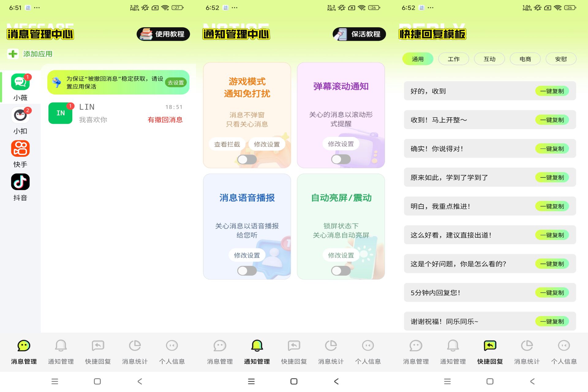Screen dimensions: 588x392
Task: Select the 安慰 reply tab
Action: tap(561, 58)
